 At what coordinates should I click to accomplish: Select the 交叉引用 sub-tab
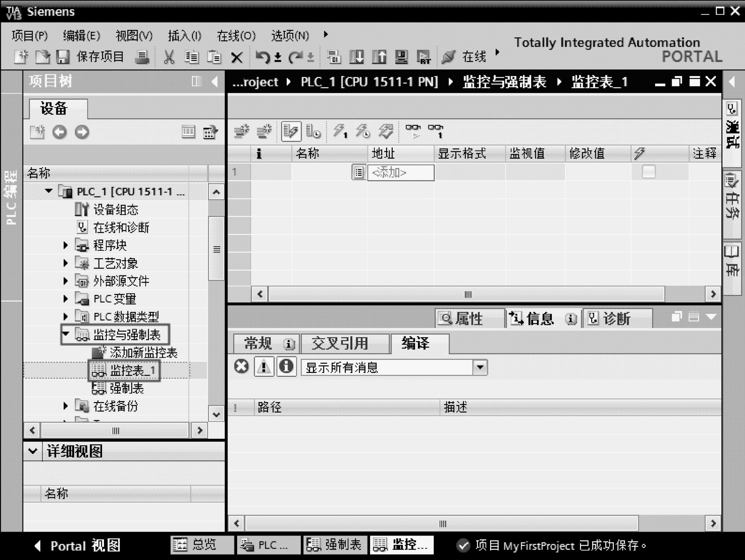coord(345,344)
